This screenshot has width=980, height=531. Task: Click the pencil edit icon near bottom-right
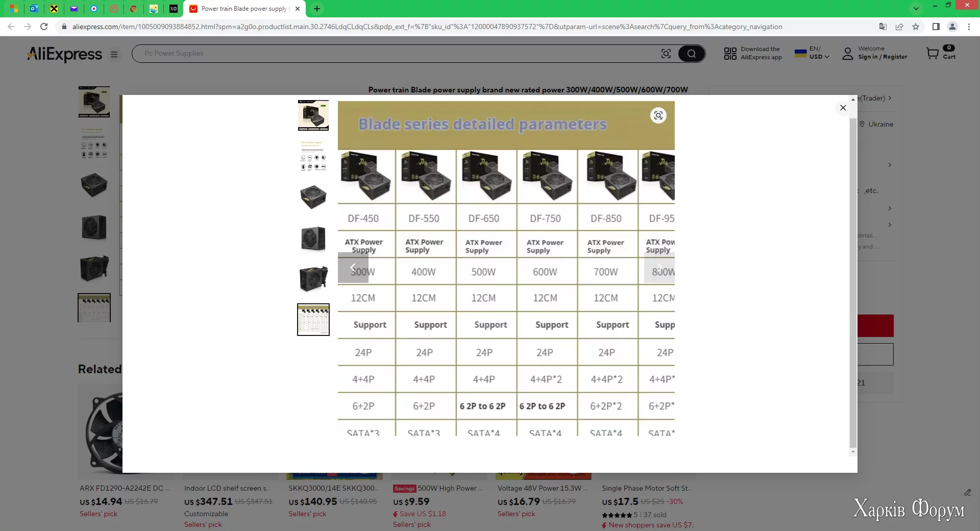pos(967,492)
